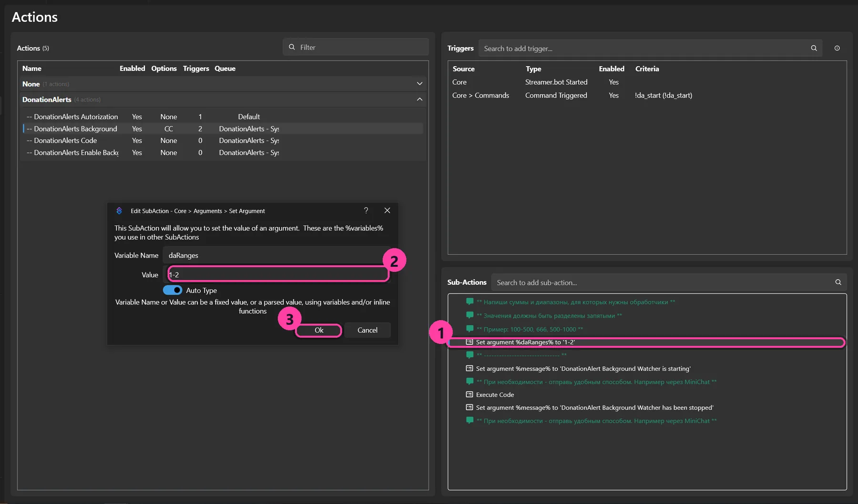Click the Sub-Actions search magnifier icon
This screenshot has height=504, width=858.
838,282
